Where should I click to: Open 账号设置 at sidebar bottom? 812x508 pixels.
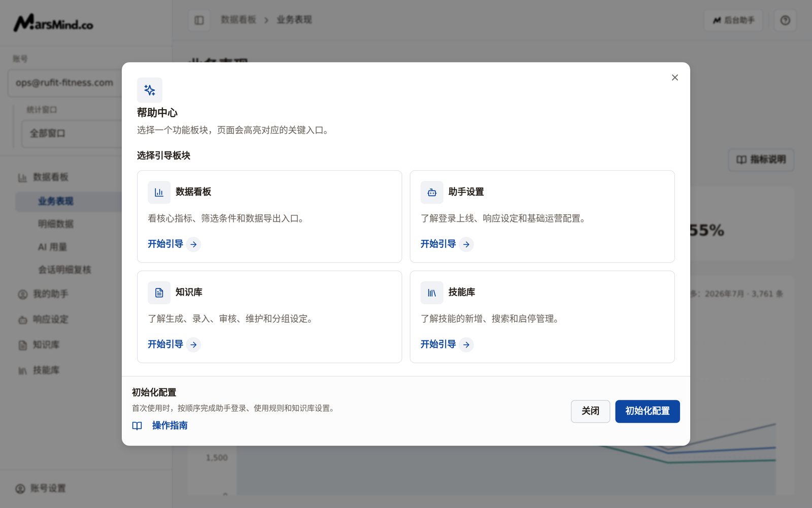point(48,489)
